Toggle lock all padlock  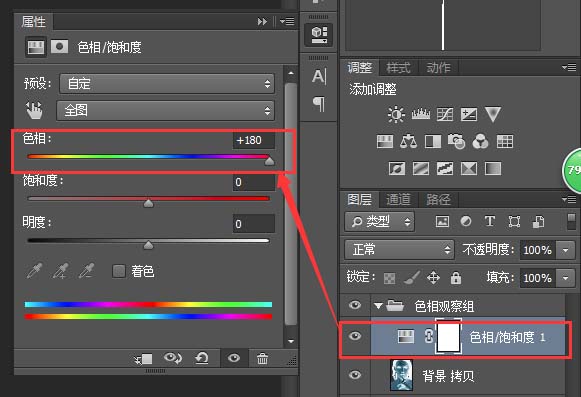(x=456, y=278)
